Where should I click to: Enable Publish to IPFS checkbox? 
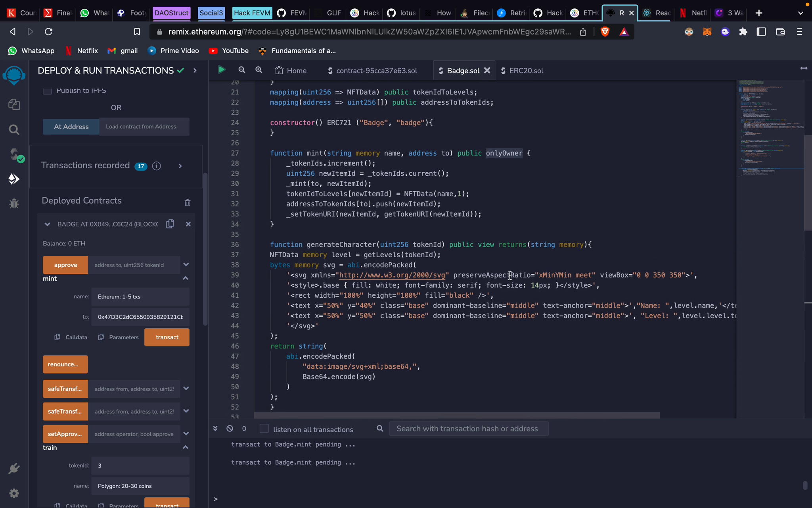pos(47,90)
